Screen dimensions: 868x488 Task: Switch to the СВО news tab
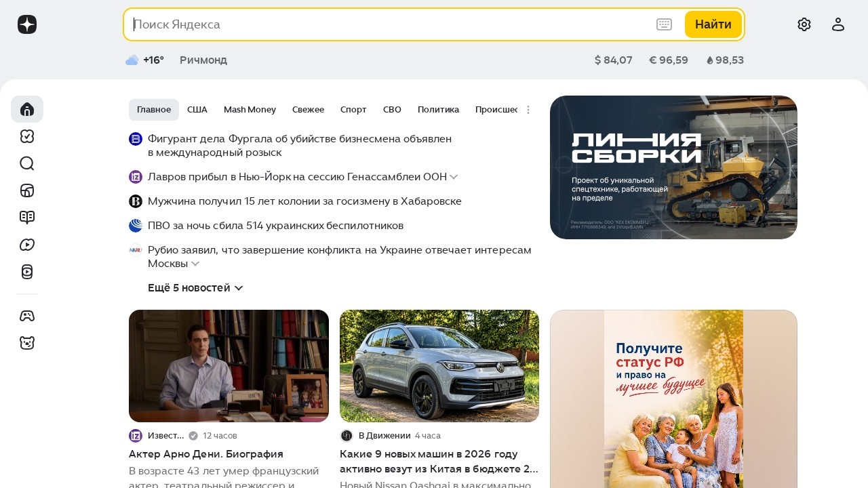pyautogui.click(x=392, y=110)
